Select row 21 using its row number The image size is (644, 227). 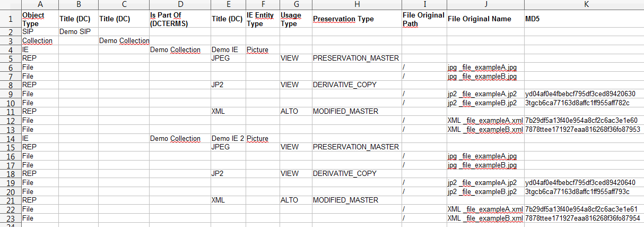coord(10,200)
